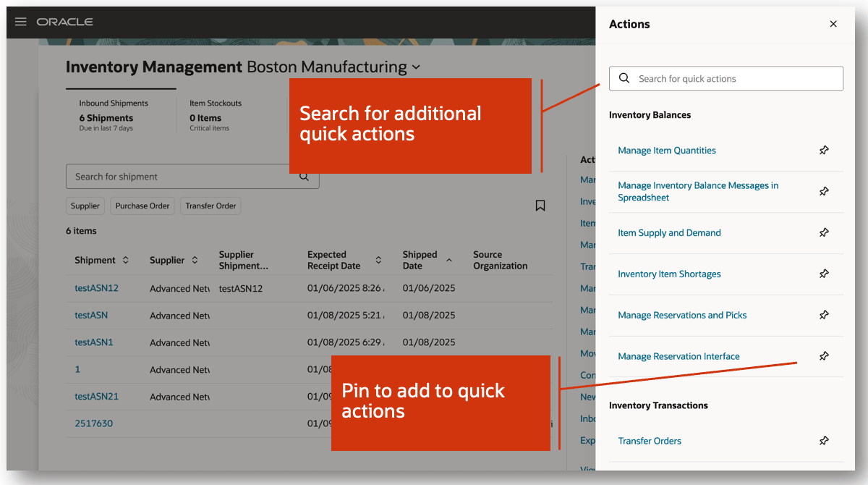Click the Source Organization column header

click(x=501, y=261)
